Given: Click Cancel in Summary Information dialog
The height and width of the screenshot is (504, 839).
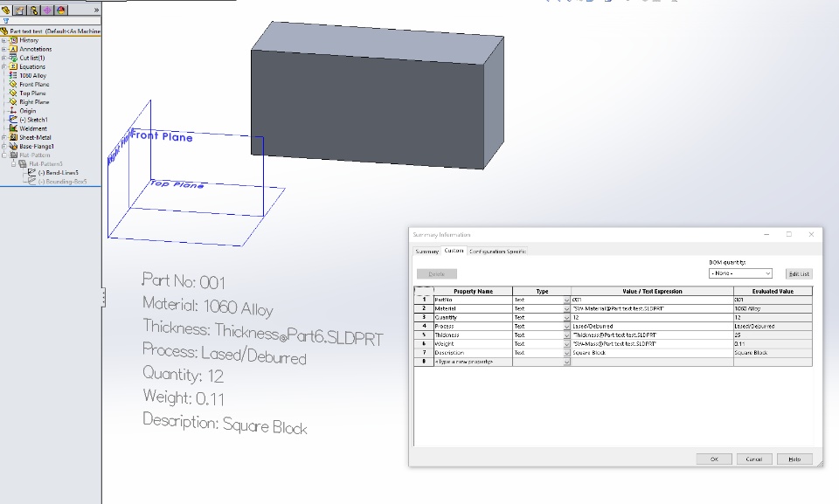Looking at the screenshot, I should pos(754,459).
